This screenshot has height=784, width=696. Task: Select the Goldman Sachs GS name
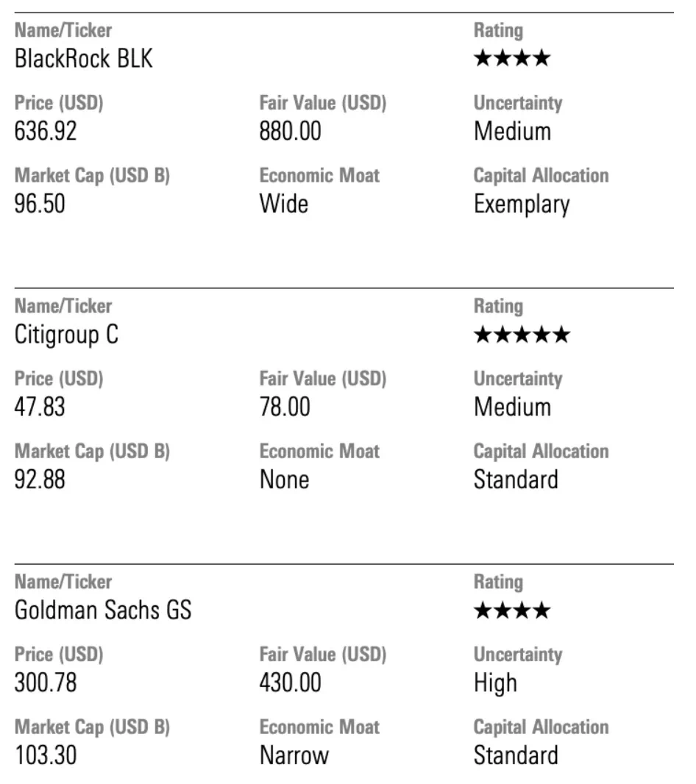click(x=103, y=610)
